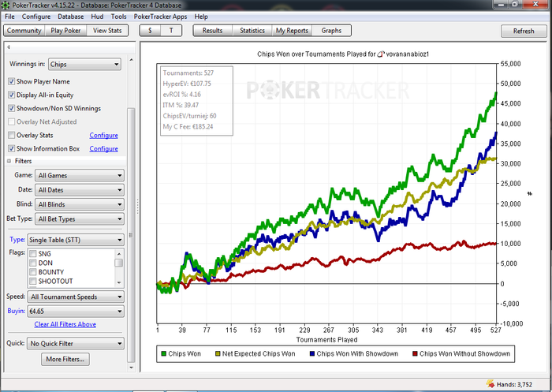The width and height of the screenshot is (552, 392).
Task: Click the sidebar vertical scrollbar thumb
Action: pyautogui.click(x=132, y=235)
